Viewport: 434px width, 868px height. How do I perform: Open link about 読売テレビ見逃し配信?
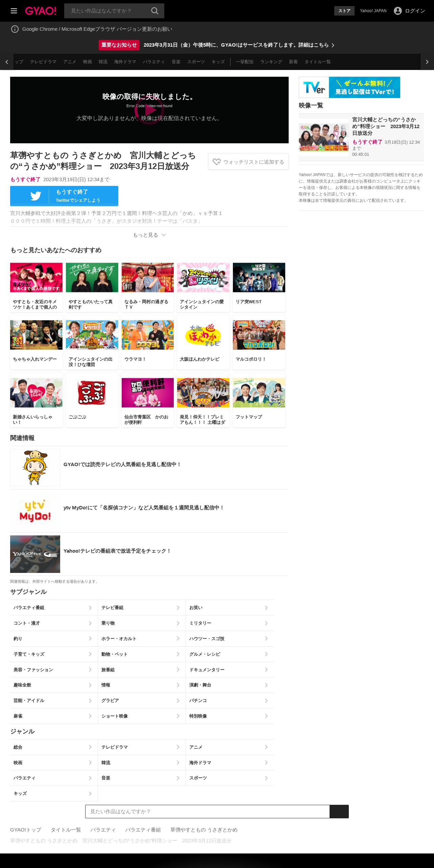[x=122, y=464]
